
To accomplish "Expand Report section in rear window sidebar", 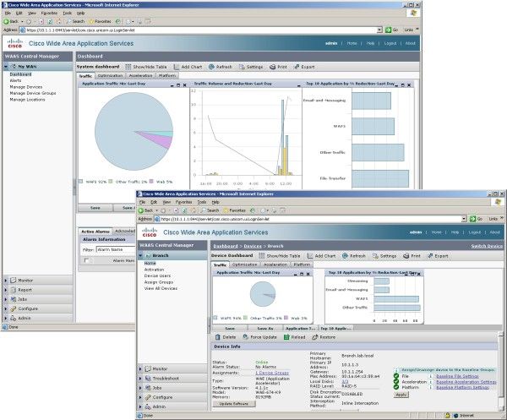I will [38, 290].
